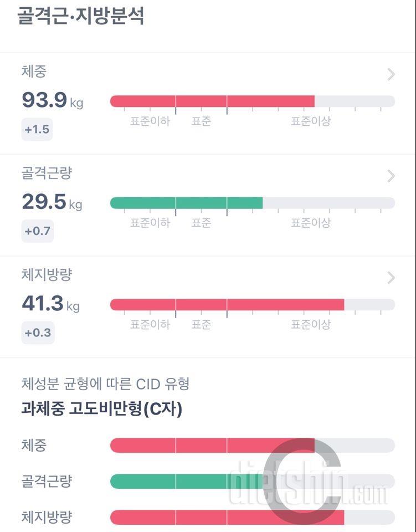Viewport: 416px width, 532px height.
Task: Expand the 체중 row chevron
Action: [391, 74]
